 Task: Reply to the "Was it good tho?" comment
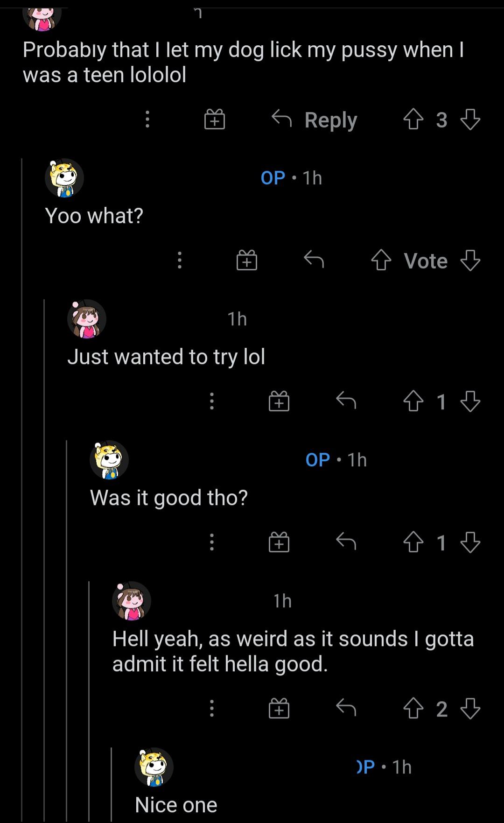(346, 542)
